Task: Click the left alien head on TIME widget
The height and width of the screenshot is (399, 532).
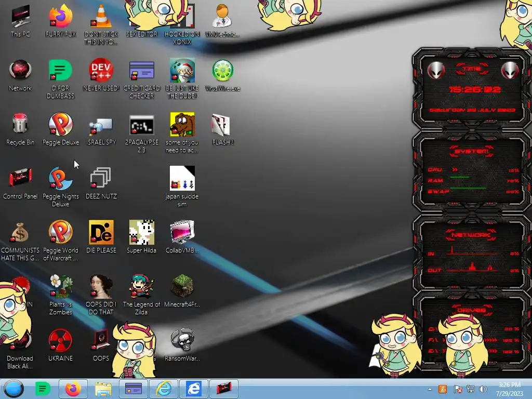Action: click(436, 71)
